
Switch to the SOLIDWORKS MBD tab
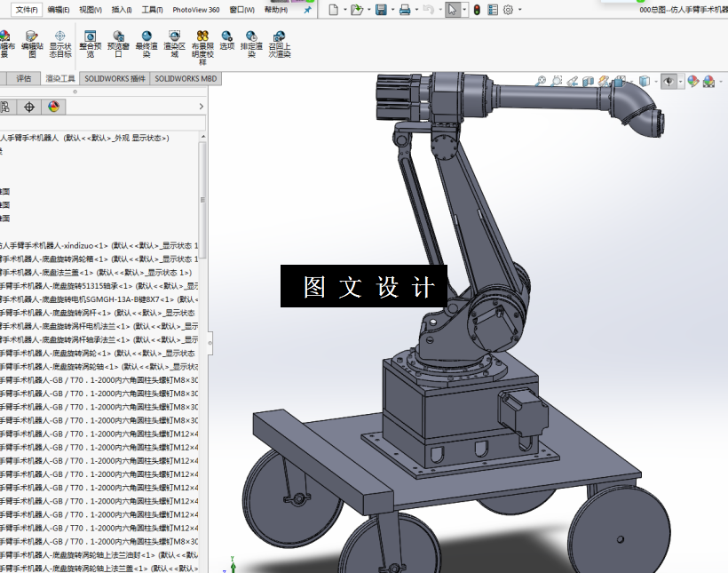pos(186,78)
